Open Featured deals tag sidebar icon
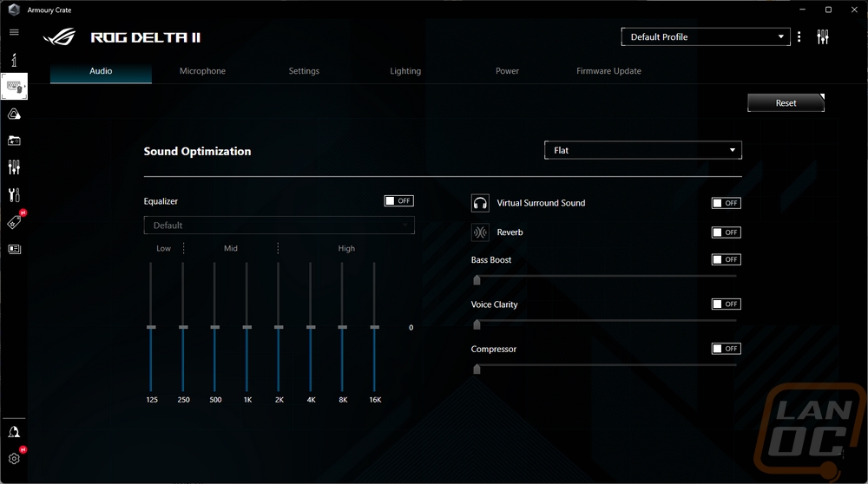Screen dimensions: 868x484 pos(14,222)
